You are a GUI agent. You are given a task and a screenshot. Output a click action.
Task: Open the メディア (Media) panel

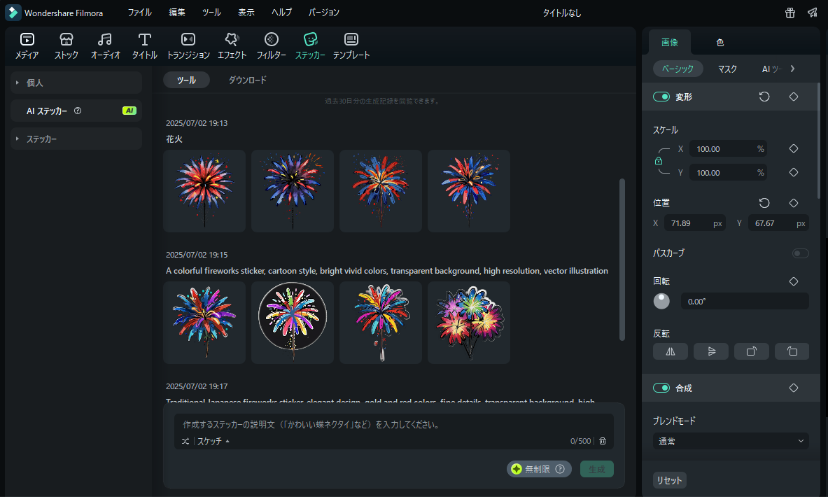point(26,45)
